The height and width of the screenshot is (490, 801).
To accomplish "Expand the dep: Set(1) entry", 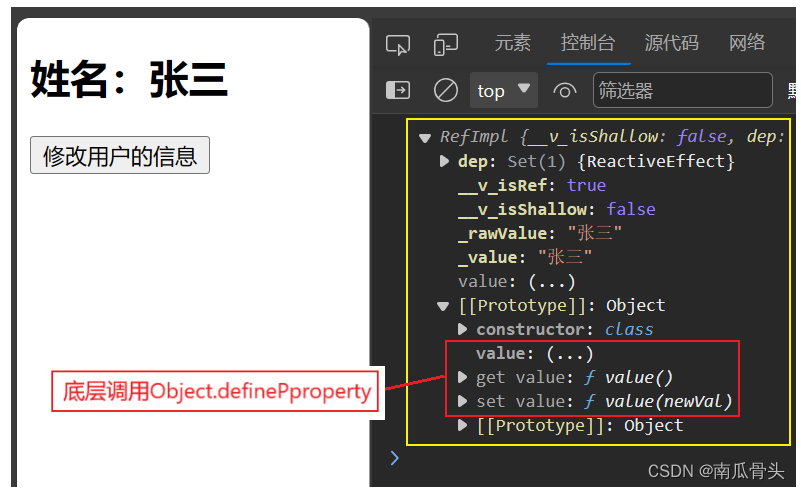I will click(x=444, y=161).
